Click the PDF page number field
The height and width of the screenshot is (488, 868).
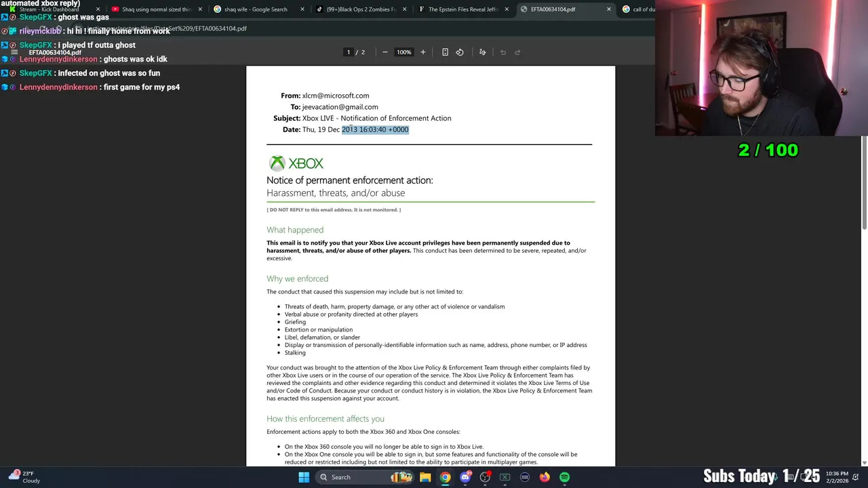pyautogui.click(x=349, y=52)
